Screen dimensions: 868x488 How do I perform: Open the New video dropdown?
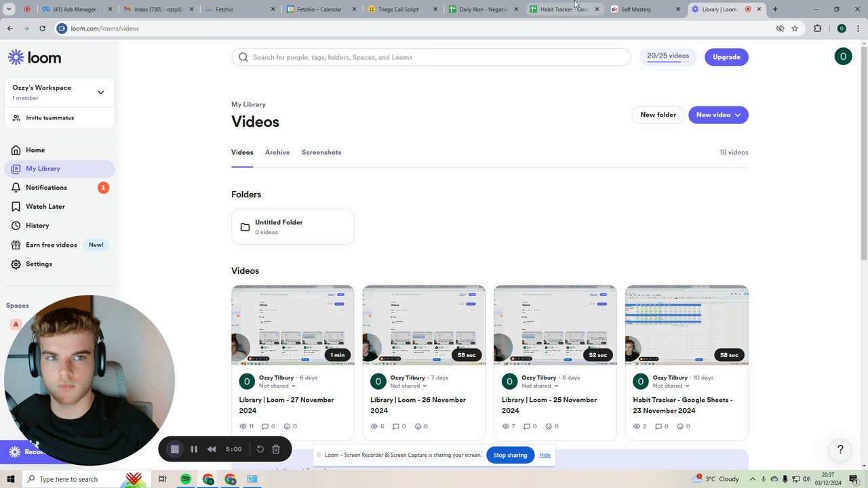(718, 115)
